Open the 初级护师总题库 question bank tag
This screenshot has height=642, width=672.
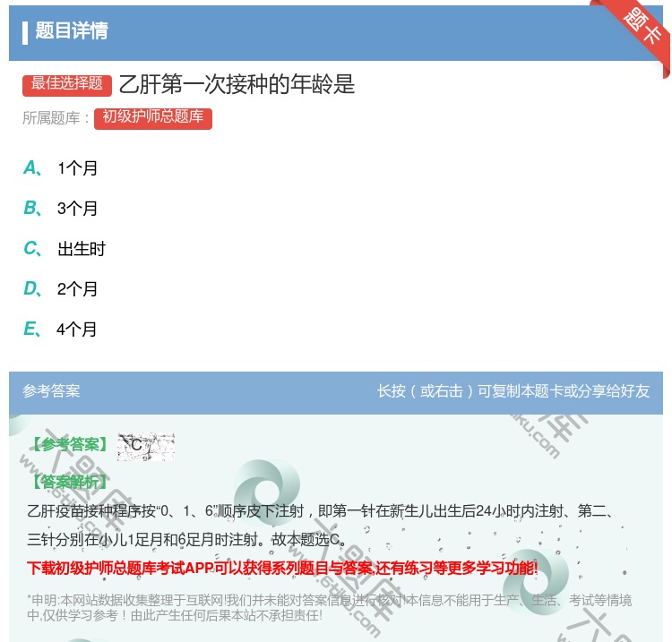coord(153,117)
